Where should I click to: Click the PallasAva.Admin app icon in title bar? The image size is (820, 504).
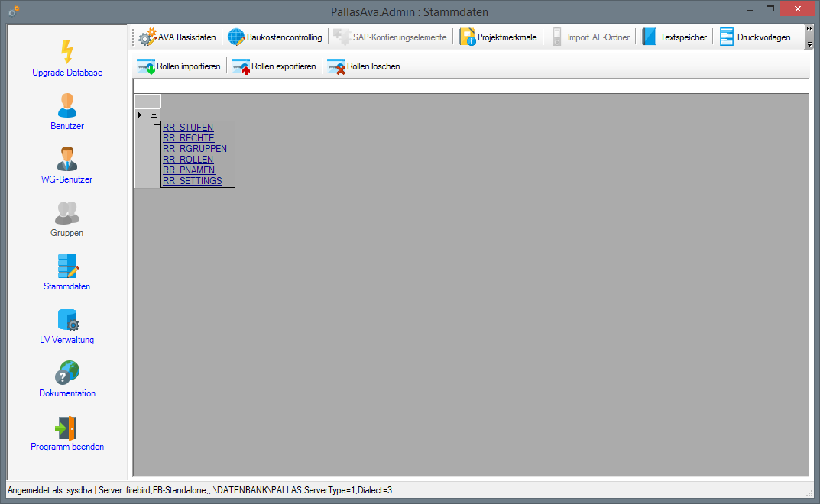(14, 11)
